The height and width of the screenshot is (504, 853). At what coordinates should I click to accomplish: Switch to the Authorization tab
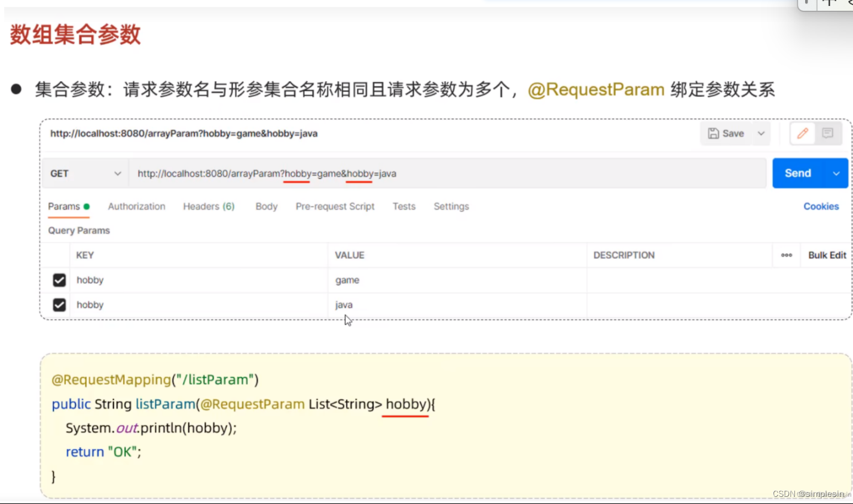[x=136, y=206]
